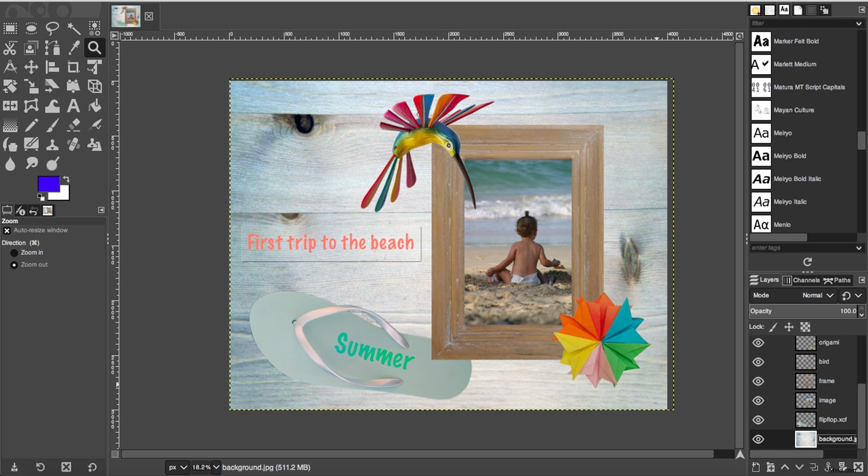Select the Rectangle Select tool
The image size is (868, 476).
tap(10, 28)
